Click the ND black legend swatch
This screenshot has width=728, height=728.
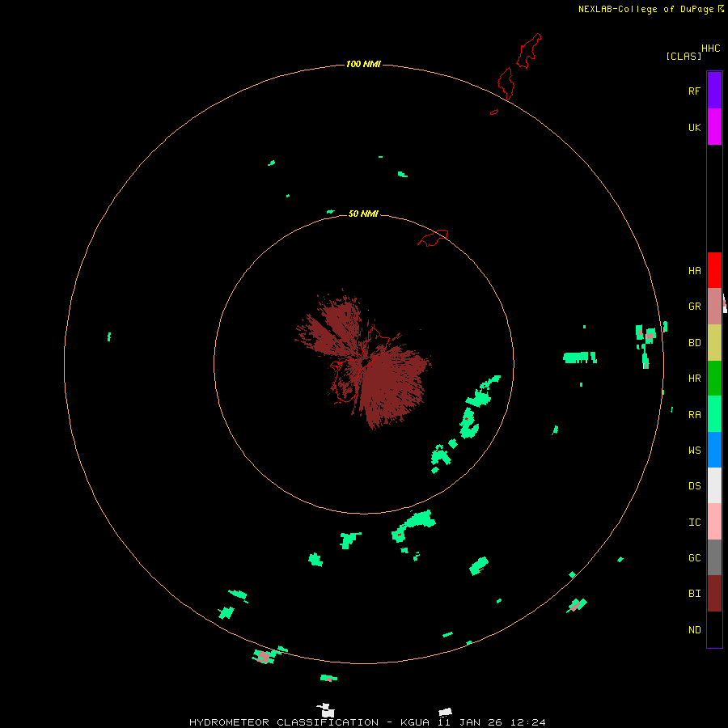coord(714,629)
